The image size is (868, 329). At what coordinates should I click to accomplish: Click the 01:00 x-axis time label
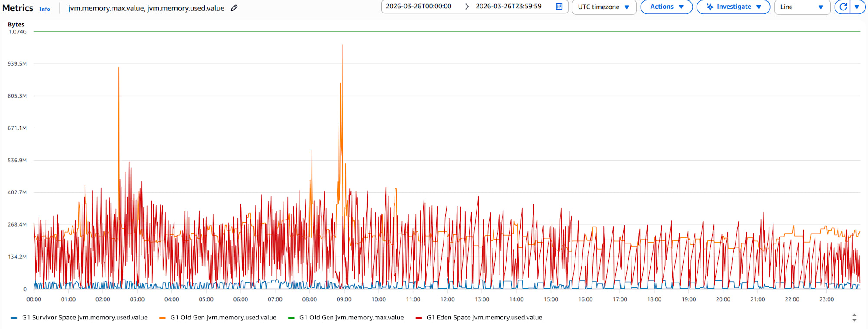tap(68, 299)
